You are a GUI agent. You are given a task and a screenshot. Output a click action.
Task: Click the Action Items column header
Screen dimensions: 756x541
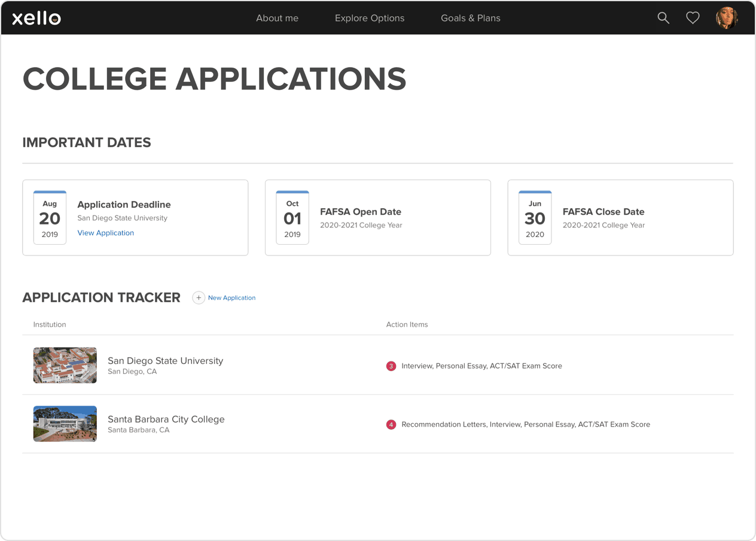[x=407, y=324]
